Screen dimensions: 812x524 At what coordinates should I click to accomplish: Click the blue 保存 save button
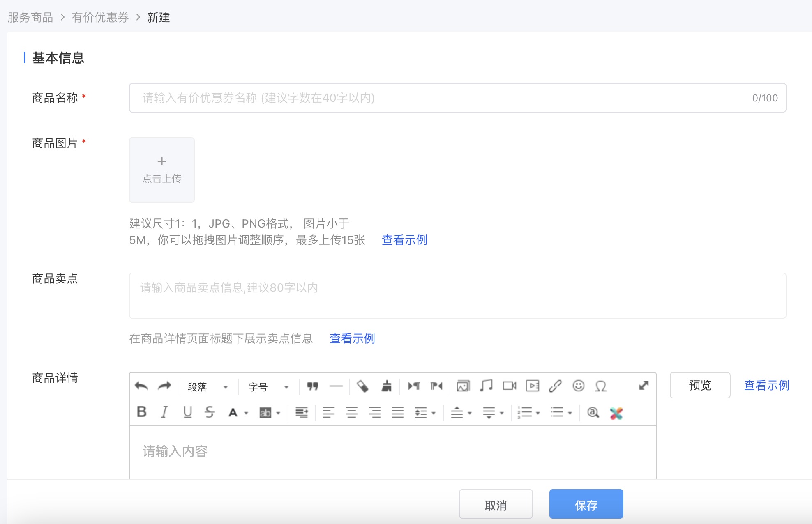tap(586, 505)
